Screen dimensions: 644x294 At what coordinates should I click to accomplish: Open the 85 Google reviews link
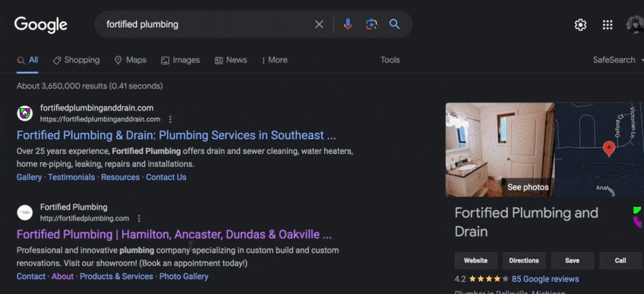[x=545, y=279]
